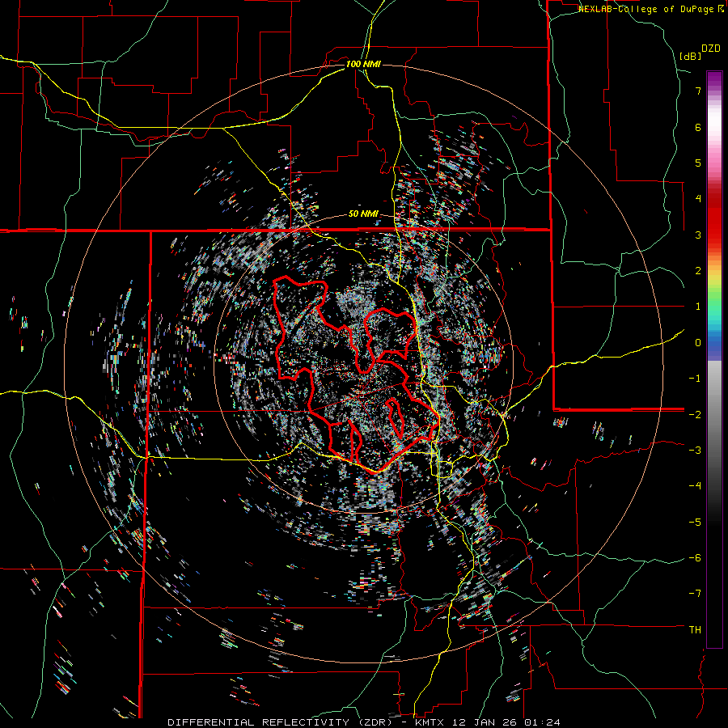Click the 4 value on the color scale
This screenshot has width=728, height=728.
click(x=698, y=199)
